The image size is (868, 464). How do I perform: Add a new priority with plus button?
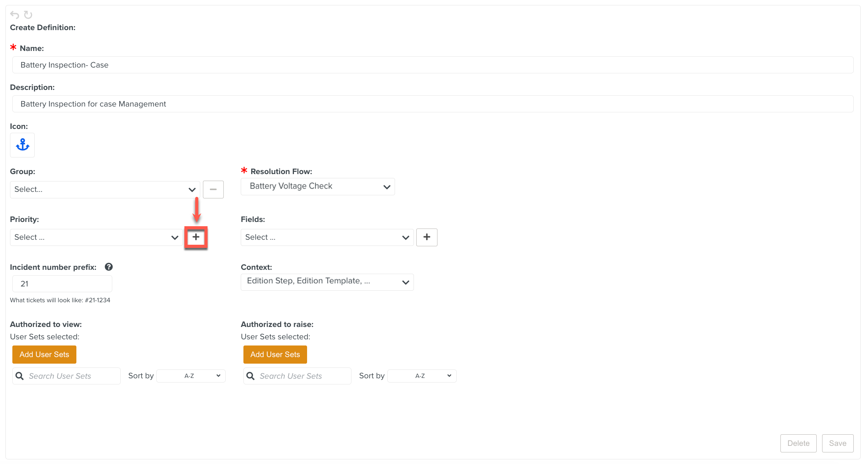pos(196,237)
